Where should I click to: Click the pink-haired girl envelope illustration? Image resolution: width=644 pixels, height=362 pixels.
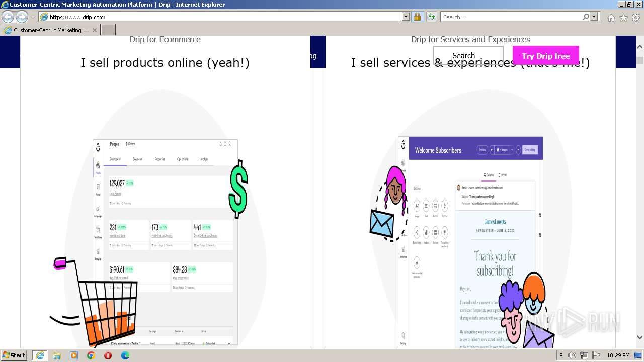click(x=389, y=204)
